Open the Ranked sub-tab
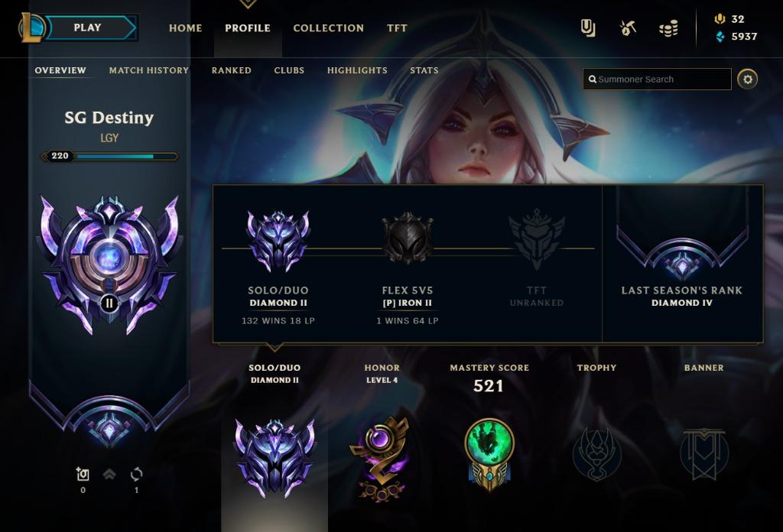Image resolution: width=783 pixels, height=532 pixels. click(x=231, y=70)
